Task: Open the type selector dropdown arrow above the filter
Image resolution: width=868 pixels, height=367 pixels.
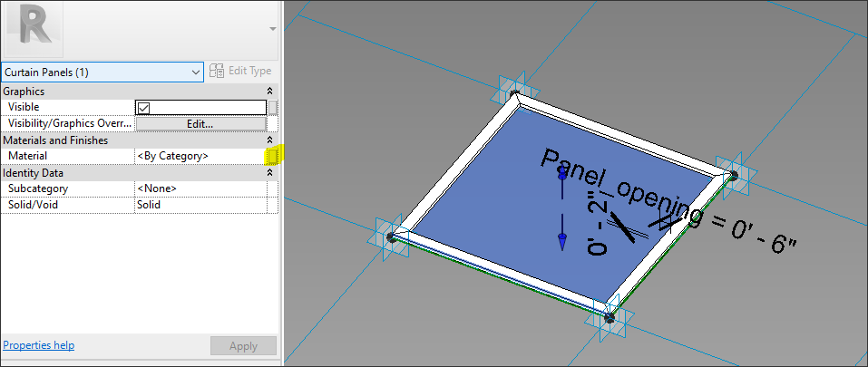Action: point(273,29)
